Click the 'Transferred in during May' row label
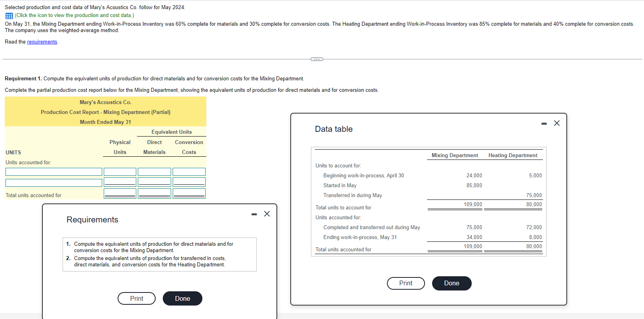This screenshot has width=644, height=319. (352, 196)
